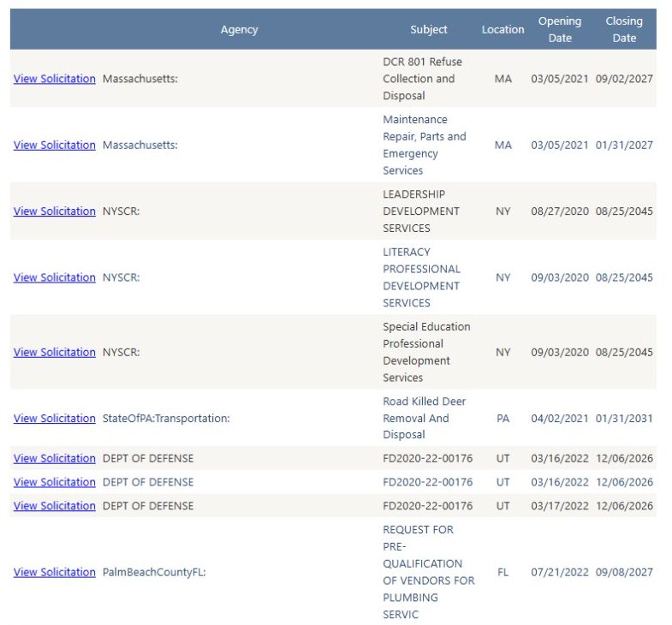Click 08/25/2045 in the Leadership Development row

pos(624,211)
